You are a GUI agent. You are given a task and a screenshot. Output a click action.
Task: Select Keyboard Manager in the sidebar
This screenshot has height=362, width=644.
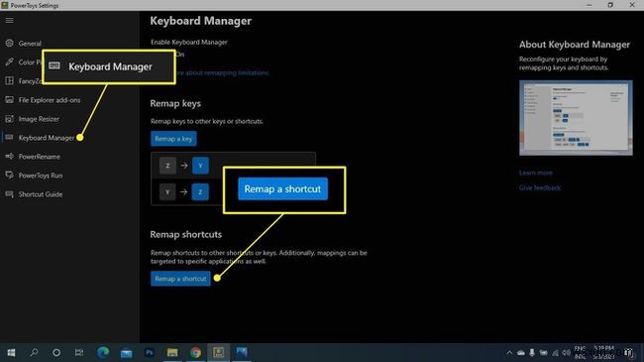click(46, 138)
